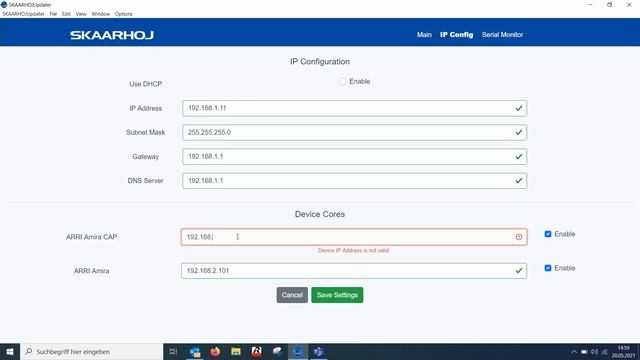Open the Main page tab
The height and width of the screenshot is (360, 640).
click(424, 35)
